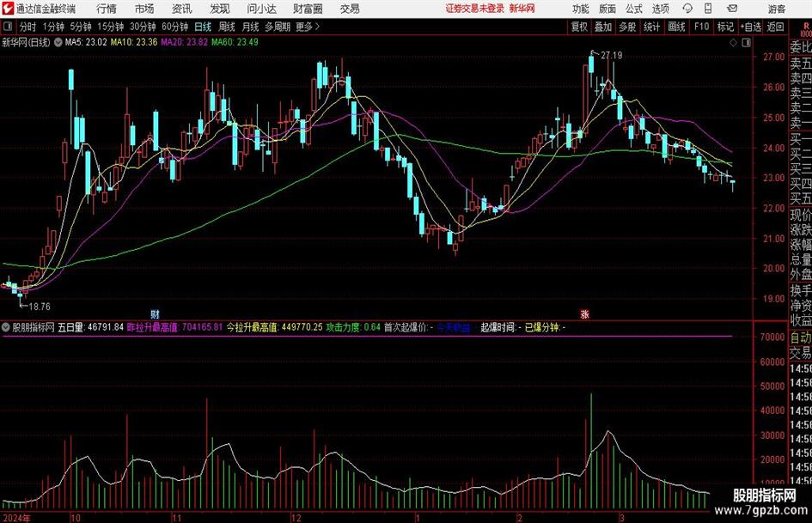Click the red R indicator icon
The width and height of the screenshot is (812, 523).
(x=806, y=28)
